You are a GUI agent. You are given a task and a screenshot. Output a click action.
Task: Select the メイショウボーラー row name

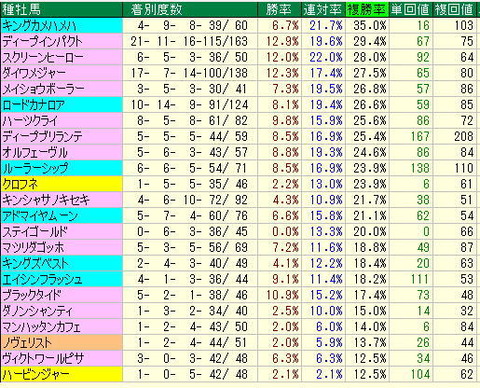pyautogui.click(x=43, y=89)
